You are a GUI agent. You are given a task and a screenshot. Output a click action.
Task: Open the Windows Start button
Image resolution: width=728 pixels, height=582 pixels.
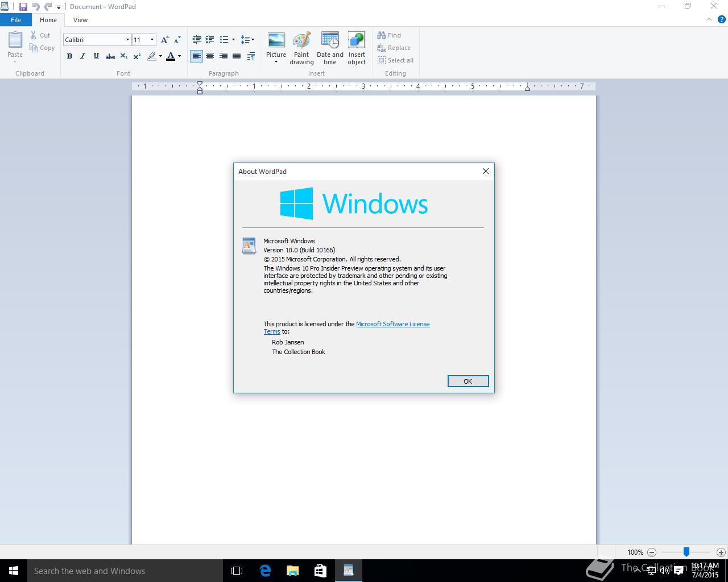tap(14, 571)
